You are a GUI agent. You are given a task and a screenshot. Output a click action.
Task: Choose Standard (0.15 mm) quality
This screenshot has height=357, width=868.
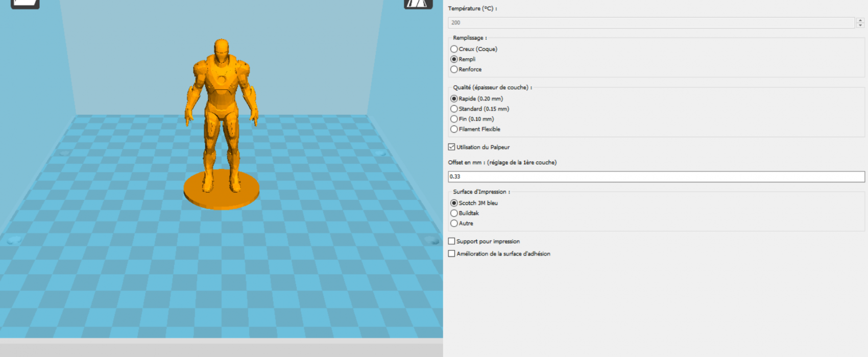tap(480, 109)
